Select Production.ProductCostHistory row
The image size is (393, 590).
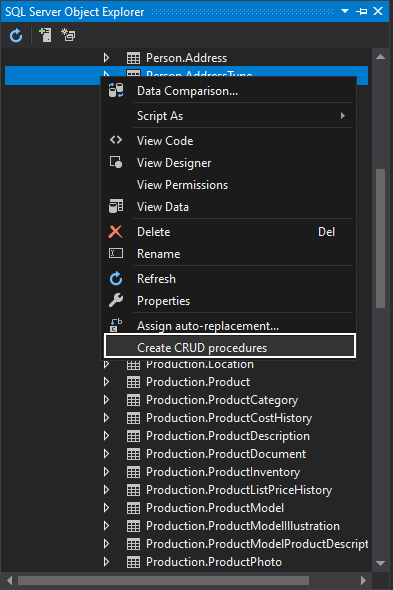186,418
